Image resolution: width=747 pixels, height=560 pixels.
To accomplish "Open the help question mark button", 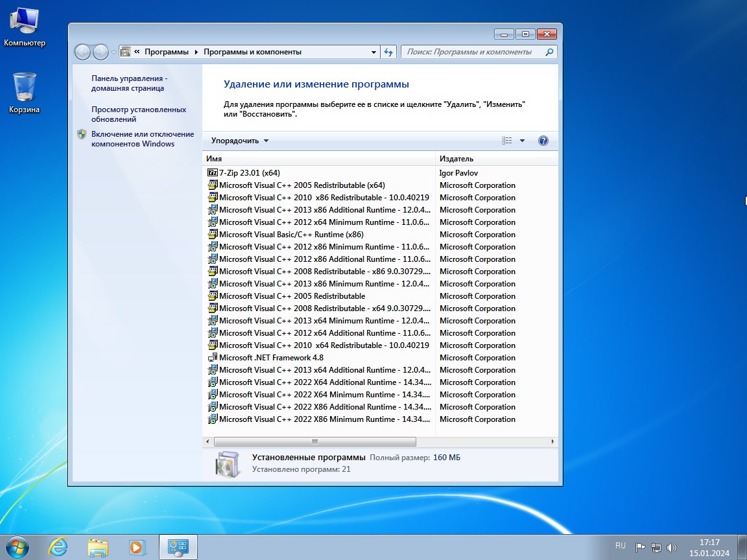I will point(543,141).
